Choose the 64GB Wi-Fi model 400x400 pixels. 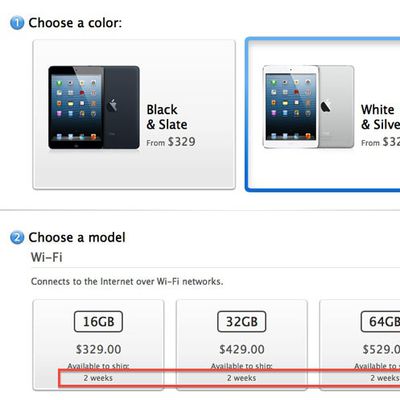pyautogui.click(x=360, y=345)
